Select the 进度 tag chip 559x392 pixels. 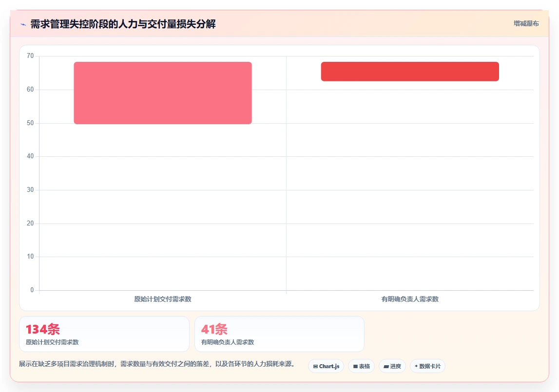pos(392,366)
